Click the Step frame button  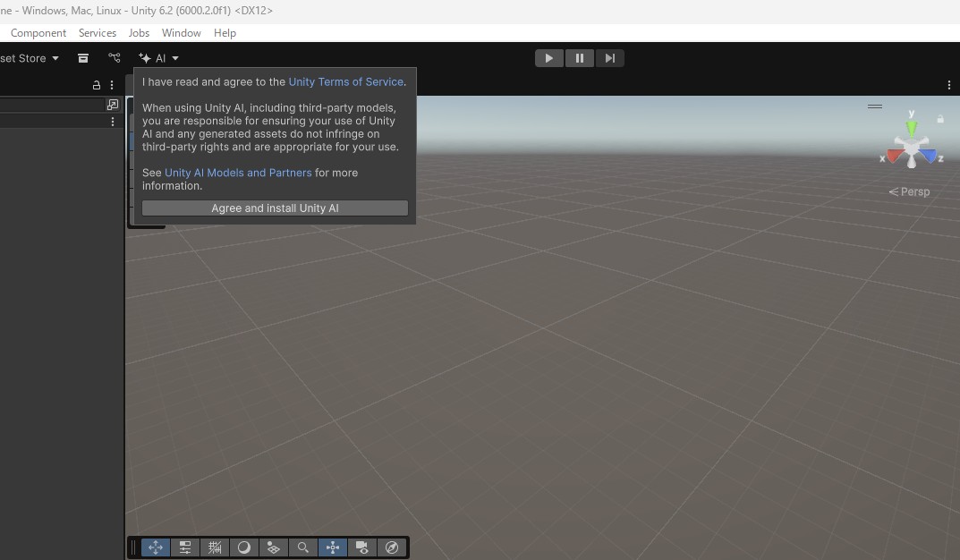(610, 58)
